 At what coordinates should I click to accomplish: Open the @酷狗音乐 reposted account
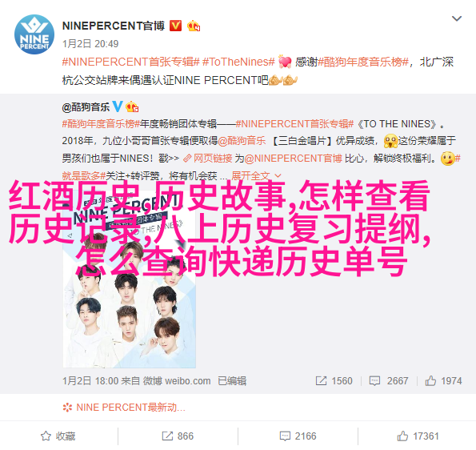(x=86, y=107)
